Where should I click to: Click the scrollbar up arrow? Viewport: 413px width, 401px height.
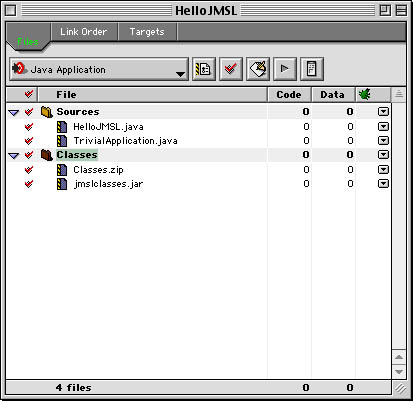[x=399, y=357]
